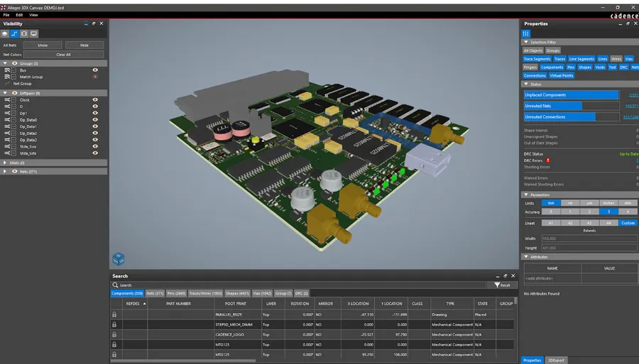Click the lock icon on PARALLEL_BSIZE row
The width and height of the screenshot is (639, 364).
coord(114,314)
